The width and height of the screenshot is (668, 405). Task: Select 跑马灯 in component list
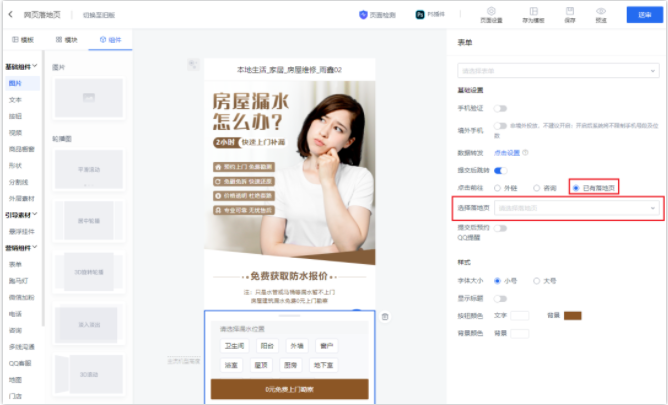pos(18,281)
